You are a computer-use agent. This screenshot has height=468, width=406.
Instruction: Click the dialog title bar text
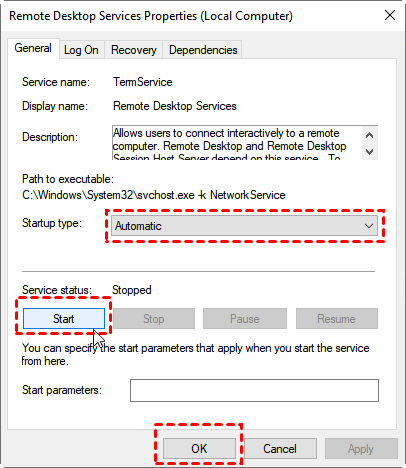151,16
